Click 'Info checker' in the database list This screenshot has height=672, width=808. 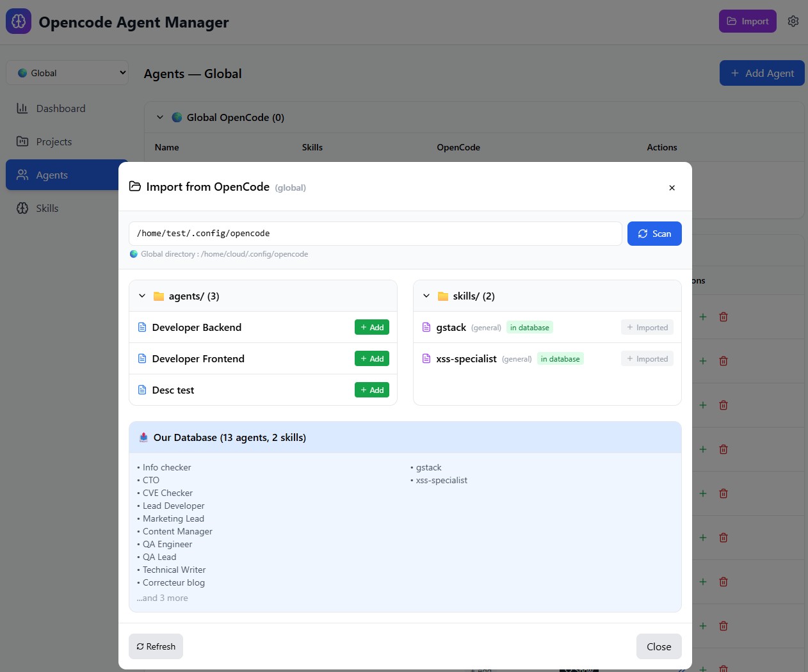tap(166, 467)
